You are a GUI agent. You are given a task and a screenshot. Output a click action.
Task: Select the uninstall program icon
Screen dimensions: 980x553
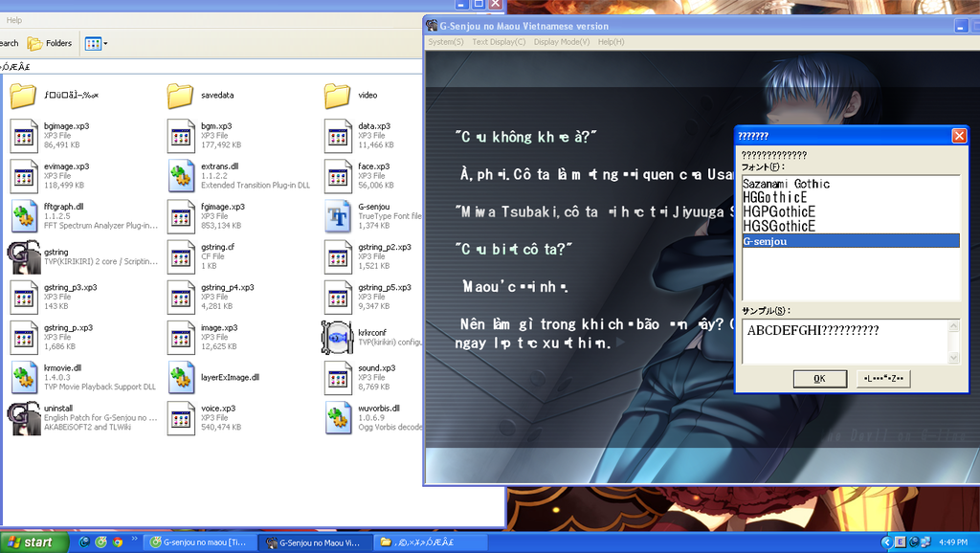coord(24,418)
